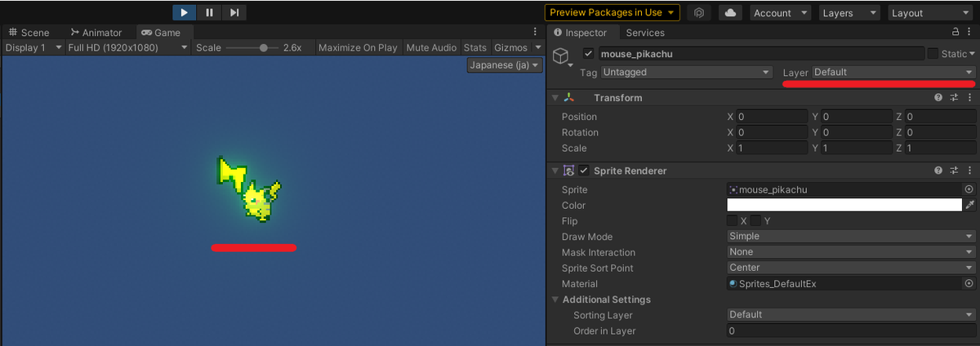Open the cloud services icon
980x346 pixels.
[x=731, y=12]
